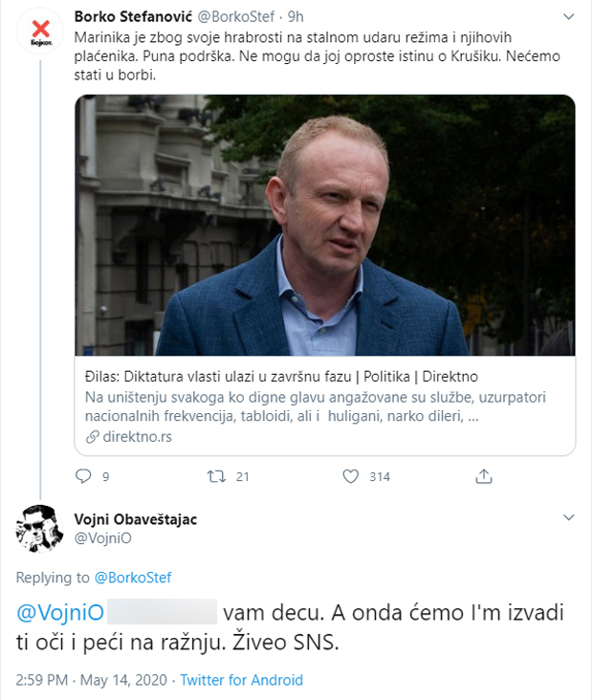Expand the chevron menu on Vojni's reply

[x=569, y=518]
